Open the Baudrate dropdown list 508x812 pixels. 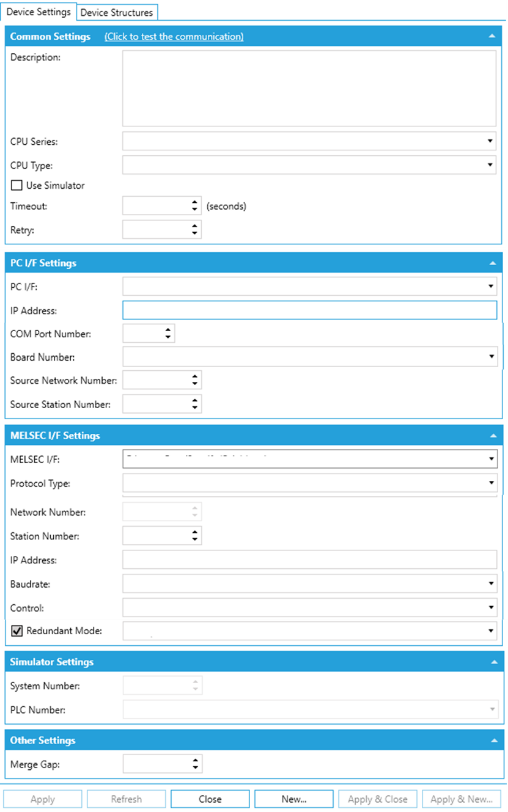491,584
